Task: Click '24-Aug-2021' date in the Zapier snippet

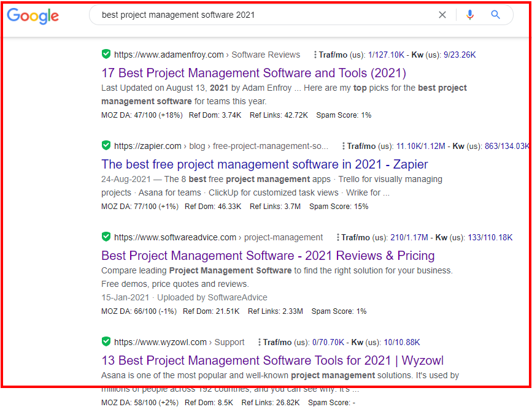Action: 126,179
